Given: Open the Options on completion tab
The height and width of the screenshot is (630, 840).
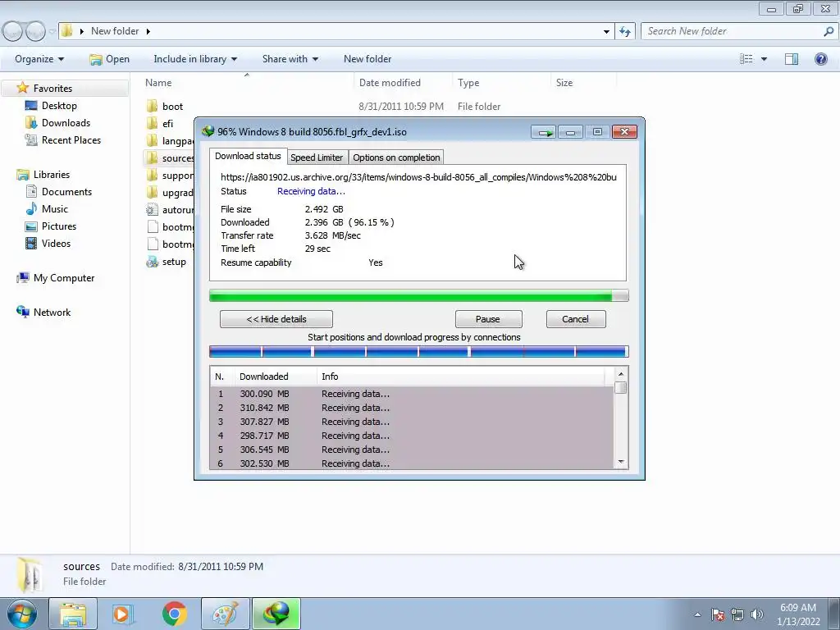Looking at the screenshot, I should (x=396, y=157).
